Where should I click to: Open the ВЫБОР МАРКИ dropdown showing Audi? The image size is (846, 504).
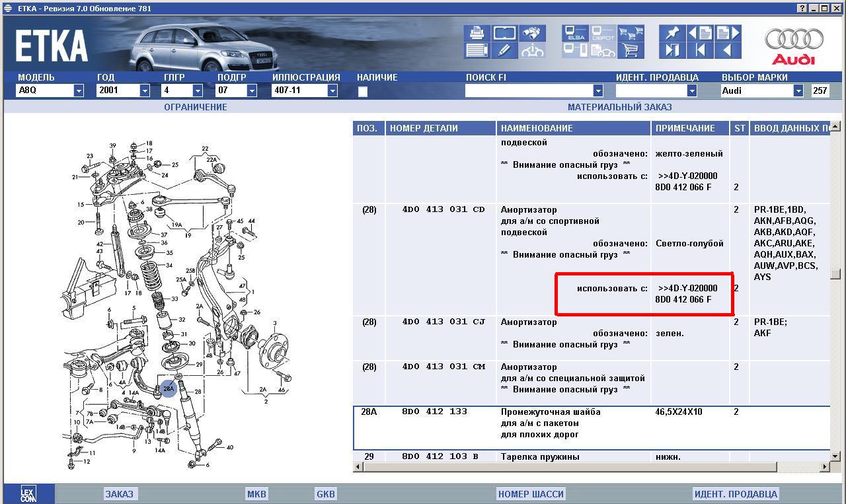[x=798, y=91]
